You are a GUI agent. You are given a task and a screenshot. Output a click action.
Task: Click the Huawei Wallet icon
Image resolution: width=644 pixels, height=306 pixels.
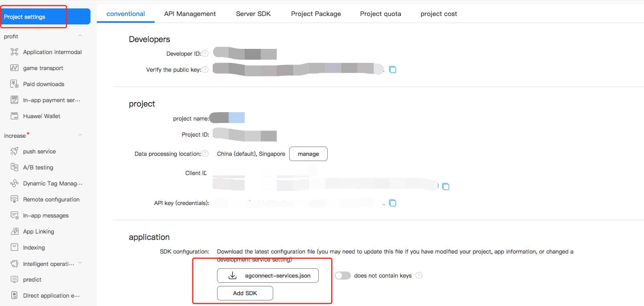pos(14,116)
